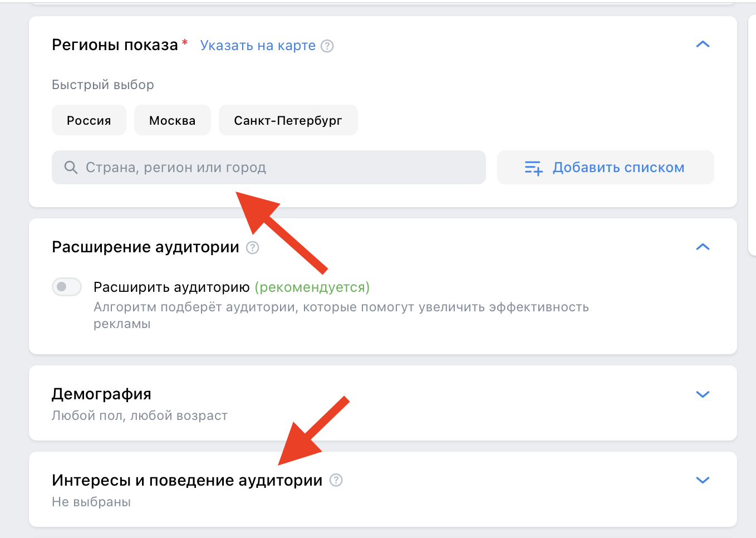Expand the Интересы и поведение аудитории section
Screen dimensions: 756x538
click(703, 480)
